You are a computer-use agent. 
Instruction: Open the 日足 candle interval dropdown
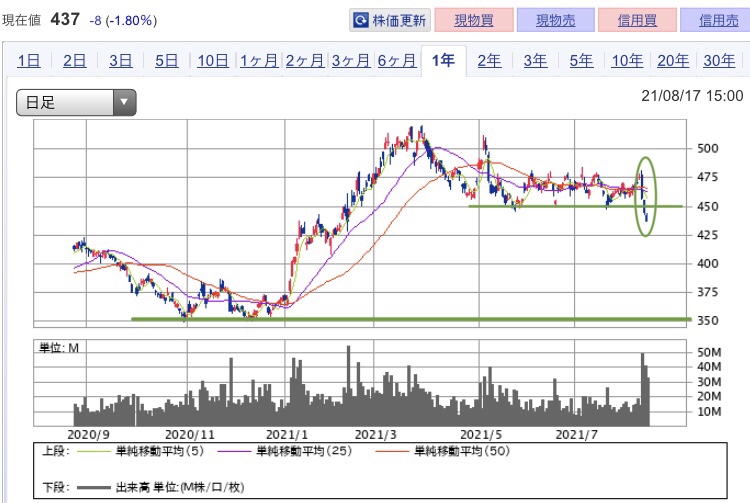coord(76,102)
